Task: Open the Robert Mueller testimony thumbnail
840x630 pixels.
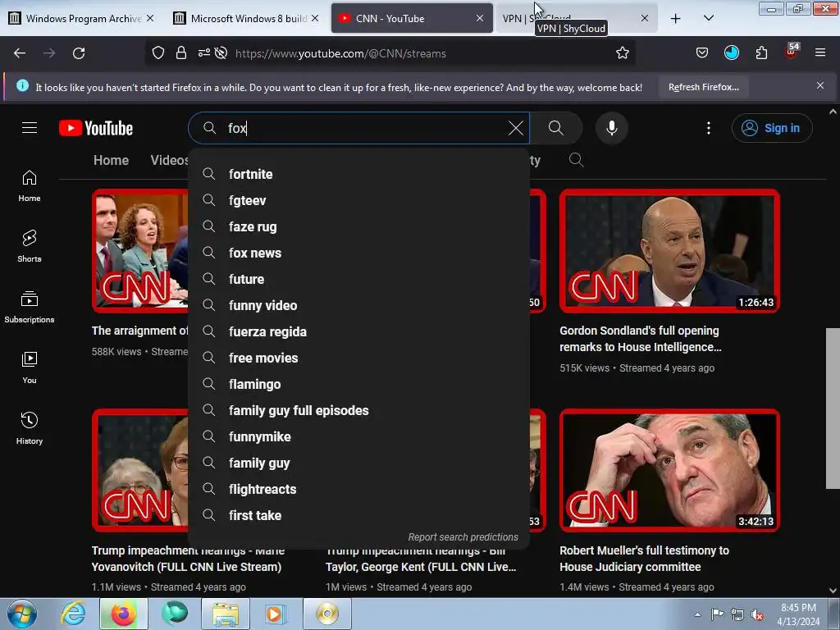Action: [669, 470]
